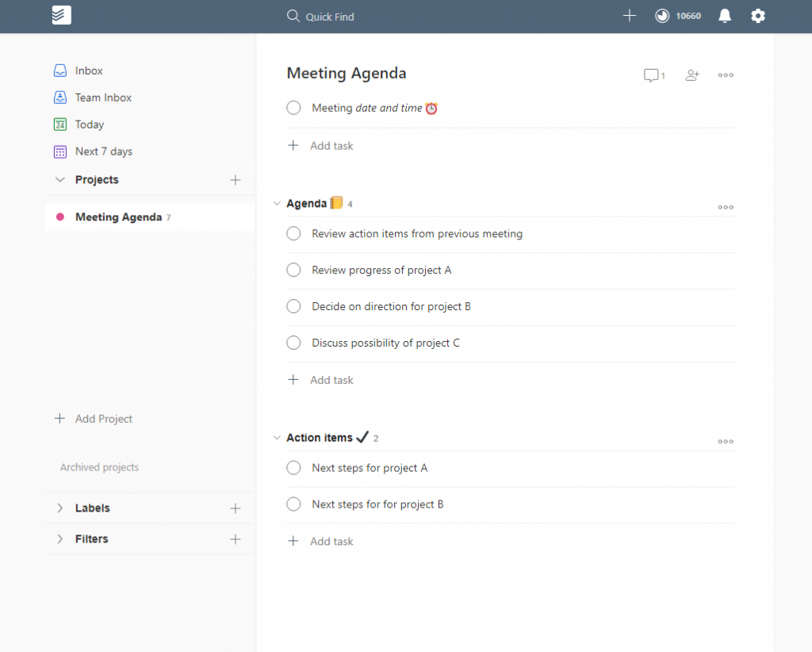The height and width of the screenshot is (652, 812).
Task: Click the Todoist logo icon
Action: (x=61, y=15)
